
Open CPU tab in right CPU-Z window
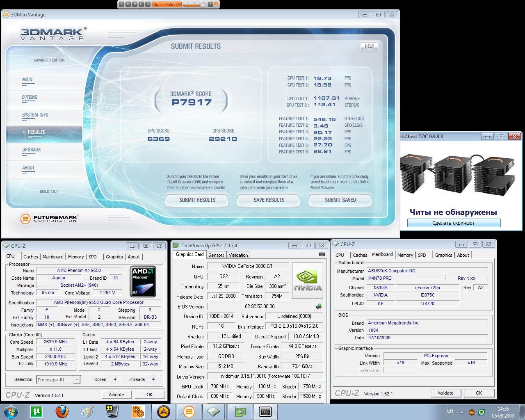click(x=340, y=255)
